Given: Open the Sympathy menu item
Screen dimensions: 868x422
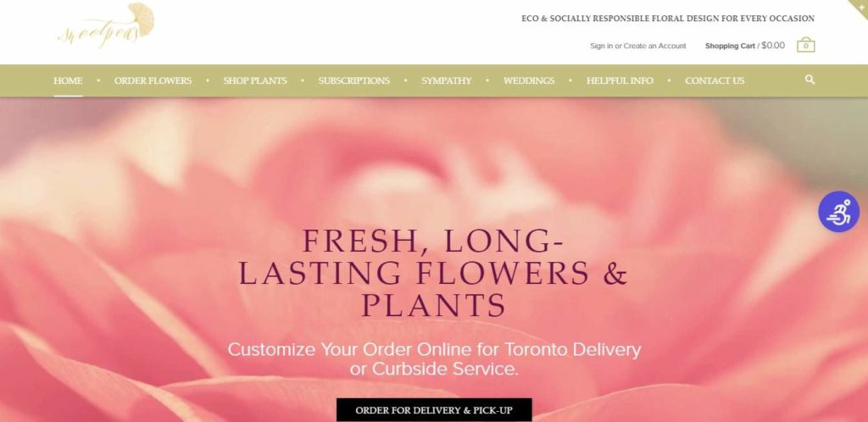Looking at the screenshot, I should 447,81.
